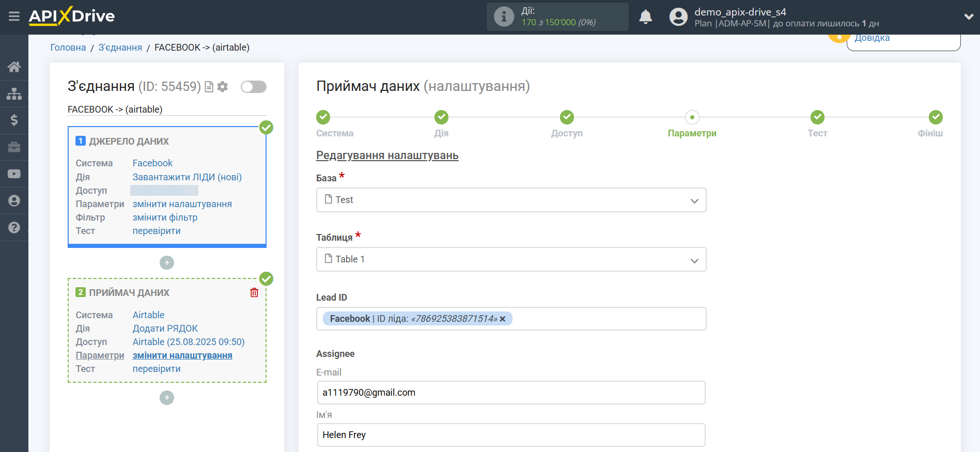Open the home icon in the sidebar
This screenshot has height=452, width=980.
coord(14,67)
